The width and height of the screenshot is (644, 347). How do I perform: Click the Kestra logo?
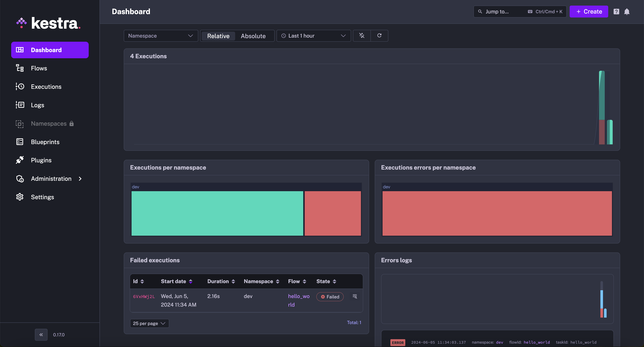(48, 23)
